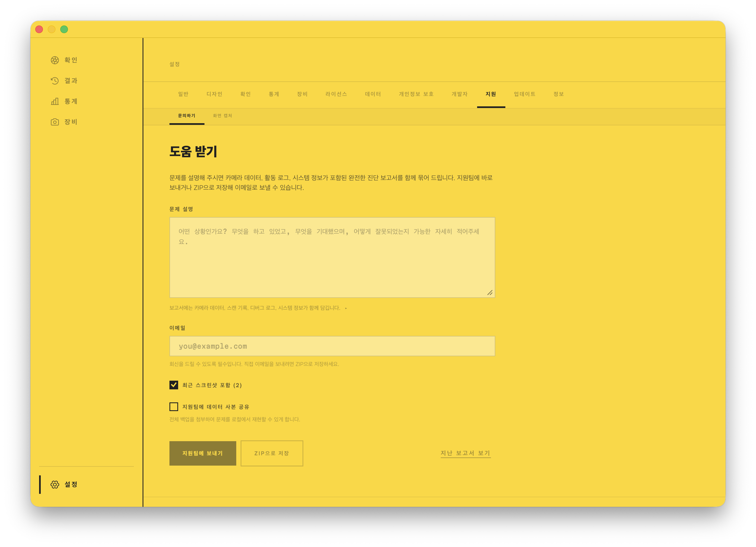Click the 도움 받기 heading

click(x=193, y=152)
